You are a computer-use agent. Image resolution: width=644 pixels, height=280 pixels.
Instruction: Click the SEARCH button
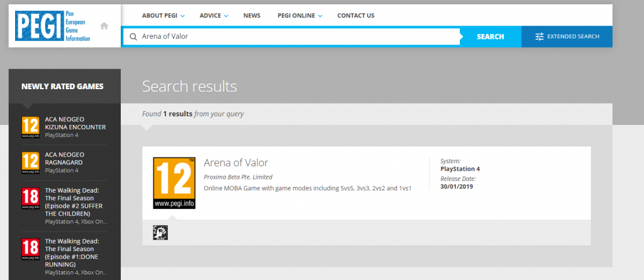coord(491,36)
